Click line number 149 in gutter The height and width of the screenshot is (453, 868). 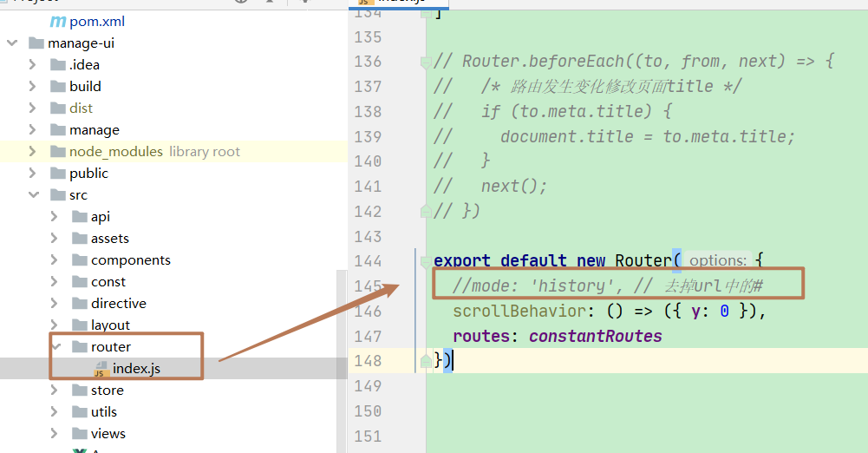pyautogui.click(x=368, y=386)
